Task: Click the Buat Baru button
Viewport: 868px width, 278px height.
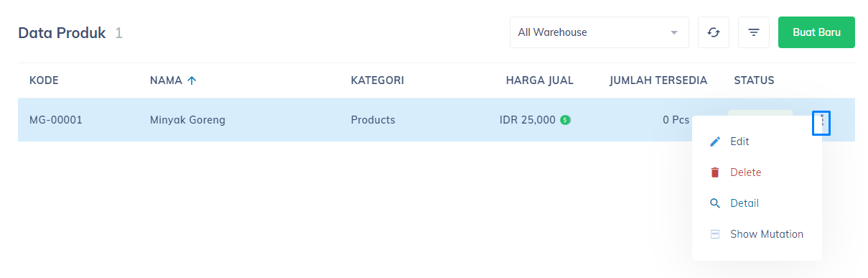Action: point(816,32)
